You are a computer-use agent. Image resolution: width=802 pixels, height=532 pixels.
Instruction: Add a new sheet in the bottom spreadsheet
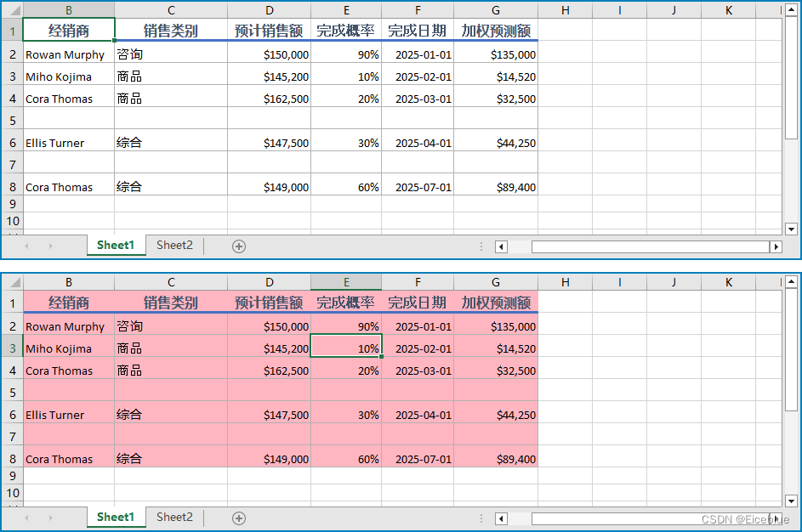[239, 518]
